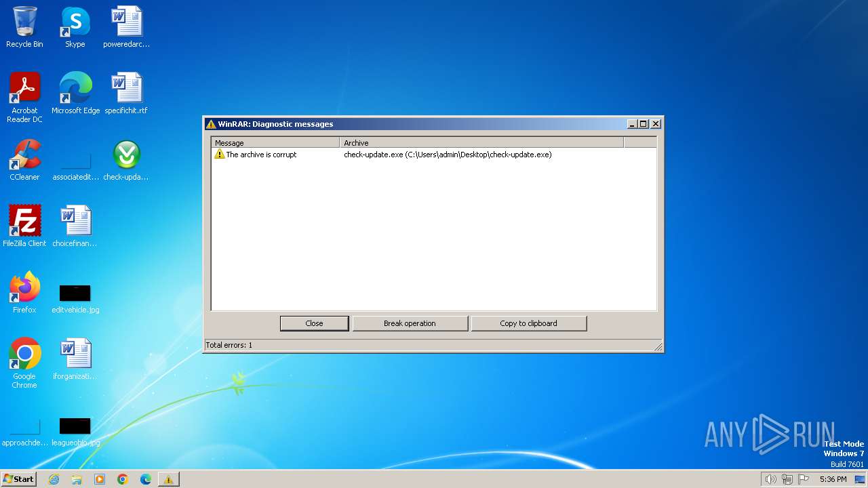Select the iforganizati Word document icon
The height and width of the screenshot is (488, 868).
[x=75, y=359]
